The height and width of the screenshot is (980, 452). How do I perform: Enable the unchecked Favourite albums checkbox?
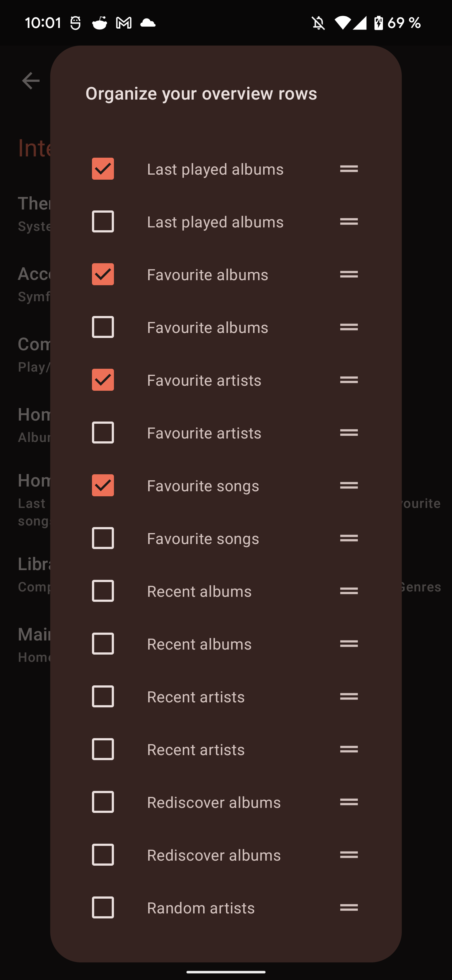(x=103, y=327)
